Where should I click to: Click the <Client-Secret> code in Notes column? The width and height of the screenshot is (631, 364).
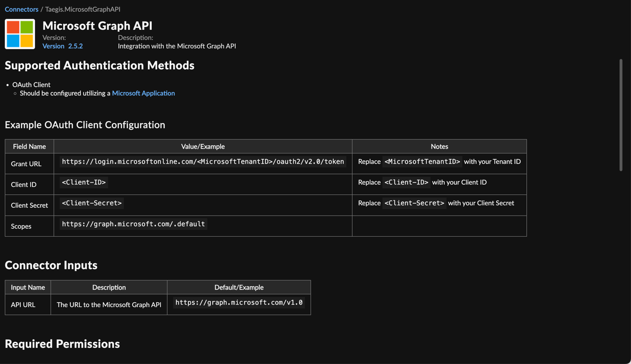coord(415,203)
